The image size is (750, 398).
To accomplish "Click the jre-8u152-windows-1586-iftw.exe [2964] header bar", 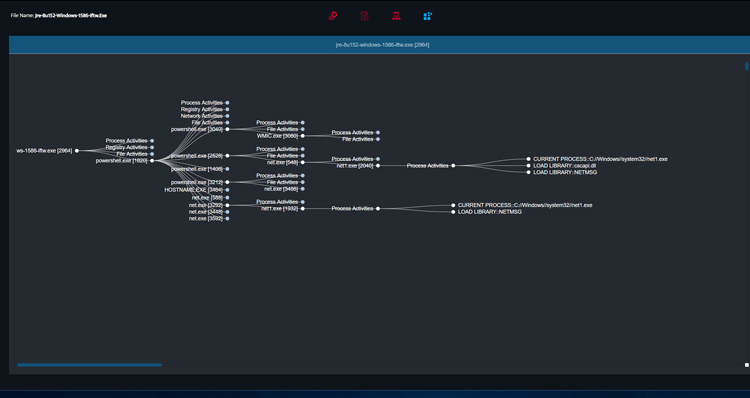I will [379, 44].
